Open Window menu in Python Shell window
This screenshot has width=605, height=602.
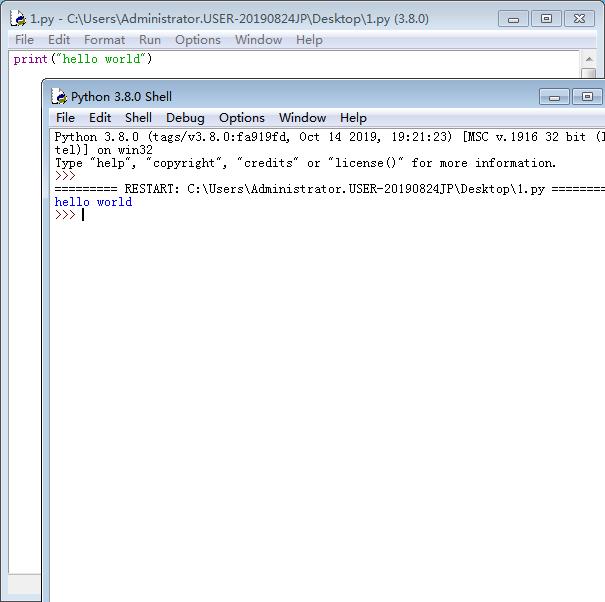302,118
